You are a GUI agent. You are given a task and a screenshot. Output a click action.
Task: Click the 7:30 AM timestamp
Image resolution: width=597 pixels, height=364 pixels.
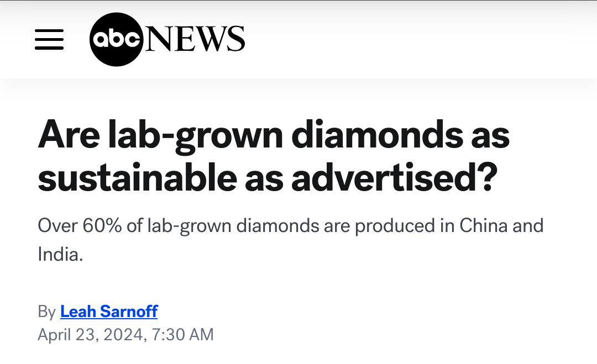click(x=182, y=335)
